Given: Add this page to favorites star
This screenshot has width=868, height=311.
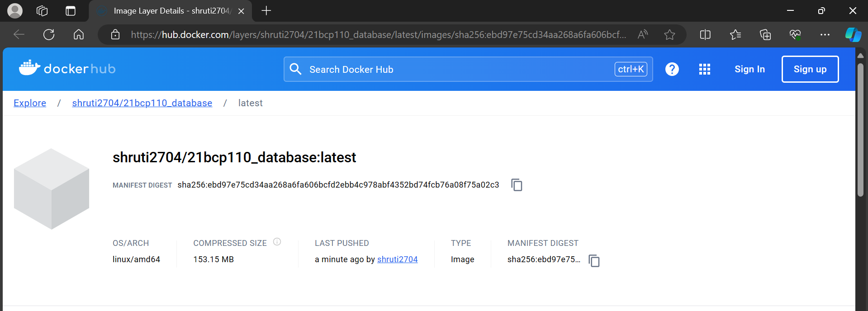Looking at the screenshot, I should coord(669,34).
